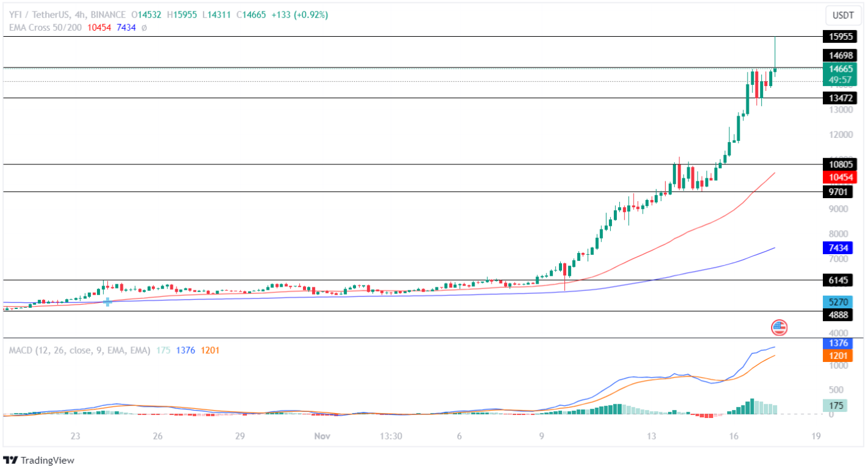The height and width of the screenshot is (468, 868).
Task: Click the green 175 MACD histogram label
Action: point(834,405)
